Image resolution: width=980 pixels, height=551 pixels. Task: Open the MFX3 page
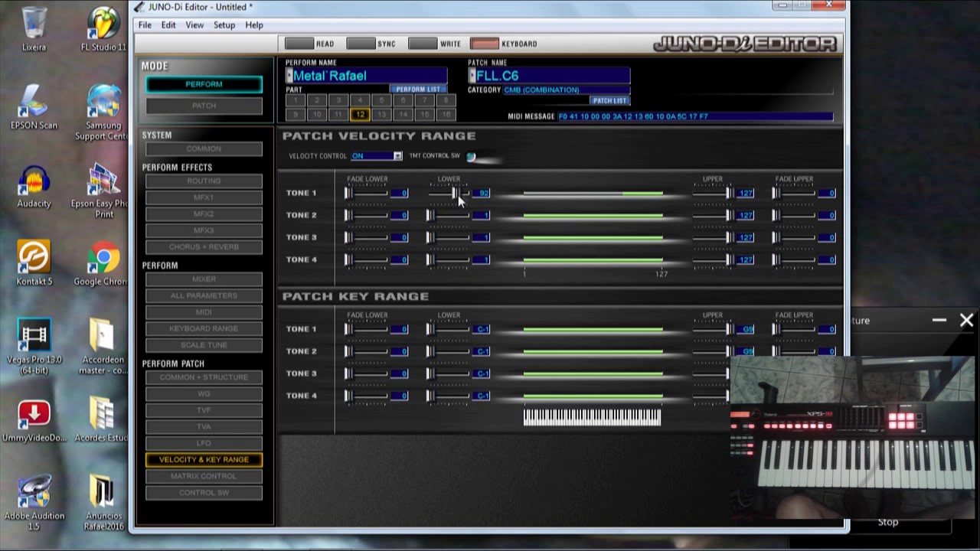(204, 230)
